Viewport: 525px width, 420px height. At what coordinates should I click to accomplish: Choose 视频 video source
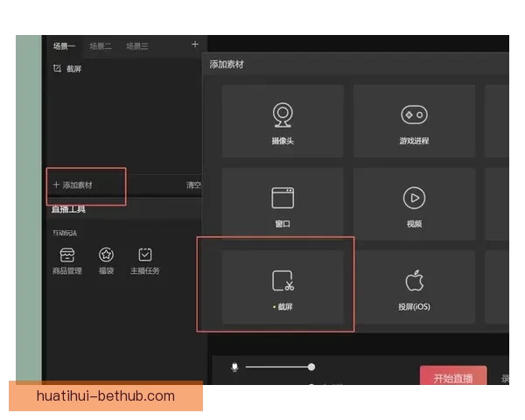tap(414, 204)
